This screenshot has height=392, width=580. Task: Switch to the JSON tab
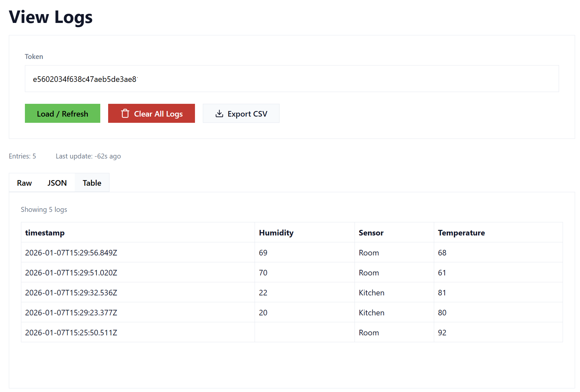[x=57, y=183]
